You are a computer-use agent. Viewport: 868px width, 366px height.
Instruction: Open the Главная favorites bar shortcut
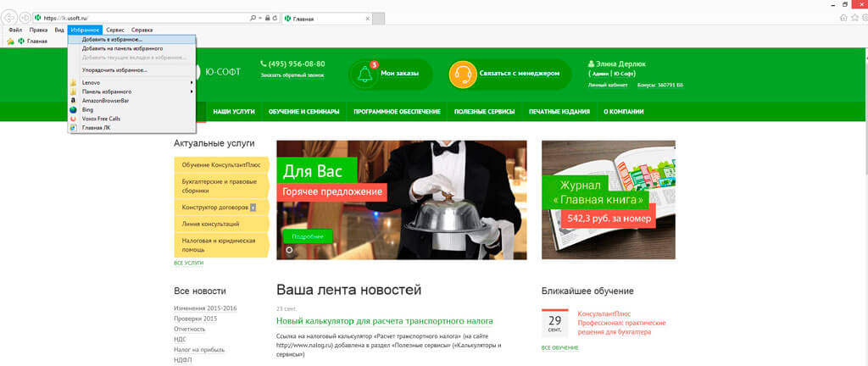click(33, 42)
